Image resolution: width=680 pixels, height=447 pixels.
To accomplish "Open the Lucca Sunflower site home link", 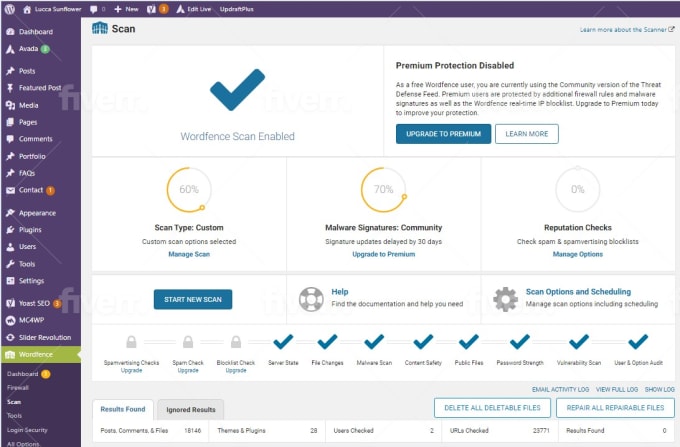I will coord(52,9).
